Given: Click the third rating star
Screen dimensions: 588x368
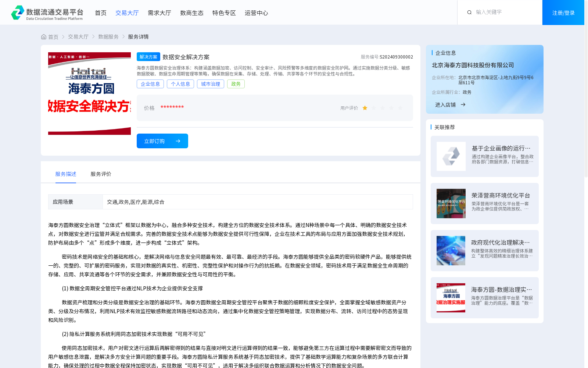Looking at the screenshot, I should [x=383, y=108].
